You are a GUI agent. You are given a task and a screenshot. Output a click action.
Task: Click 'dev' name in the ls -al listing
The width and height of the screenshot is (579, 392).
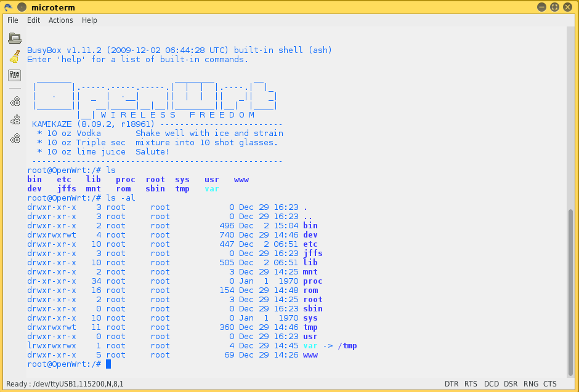(310, 235)
